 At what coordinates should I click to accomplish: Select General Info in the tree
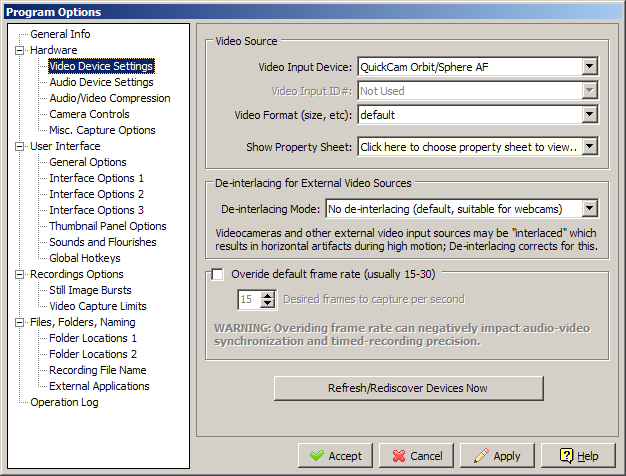60,34
